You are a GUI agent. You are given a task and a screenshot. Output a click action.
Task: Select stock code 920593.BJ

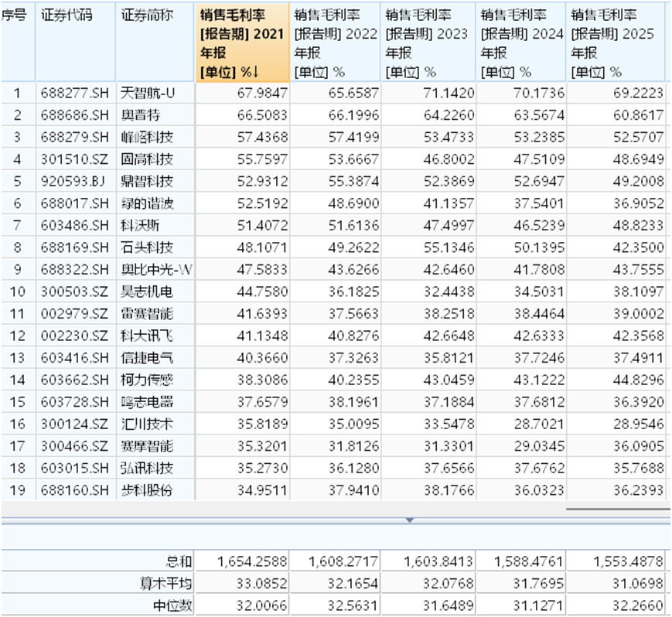(73, 181)
